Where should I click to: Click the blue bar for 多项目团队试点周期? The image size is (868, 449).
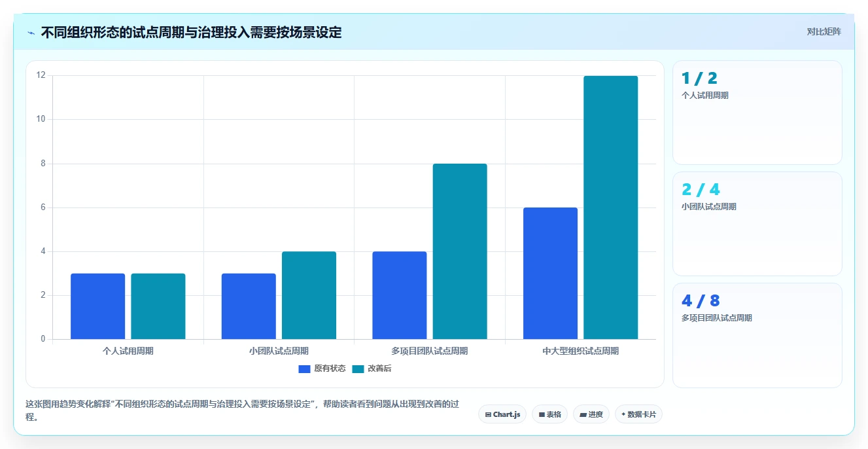400,295
